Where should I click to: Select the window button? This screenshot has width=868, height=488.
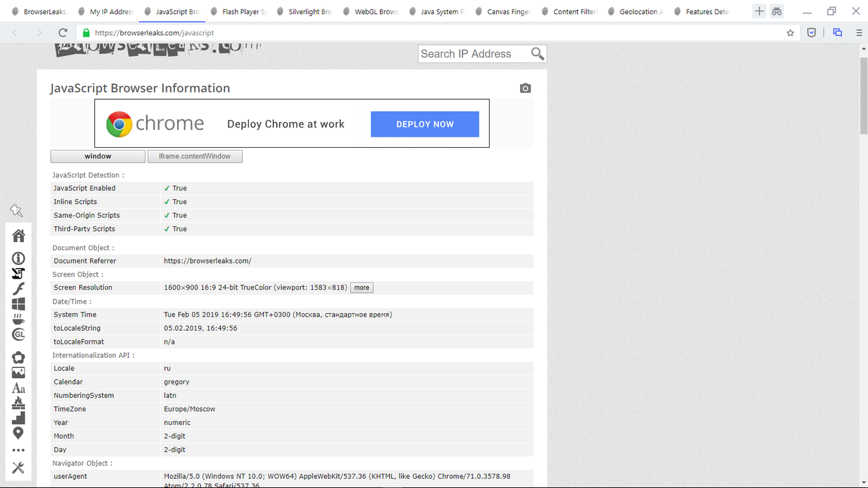coord(98,156)
